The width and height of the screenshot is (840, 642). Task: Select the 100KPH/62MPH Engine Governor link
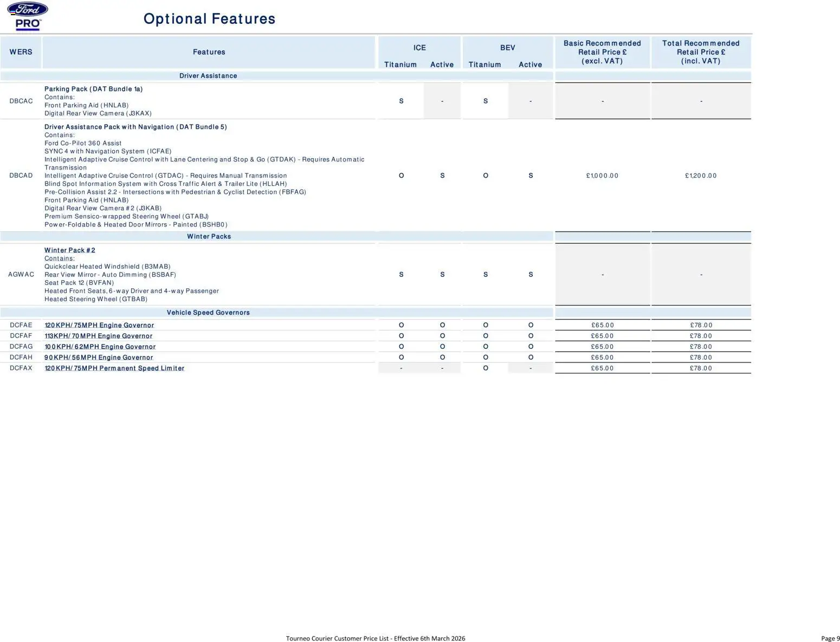tap(100, 347)
